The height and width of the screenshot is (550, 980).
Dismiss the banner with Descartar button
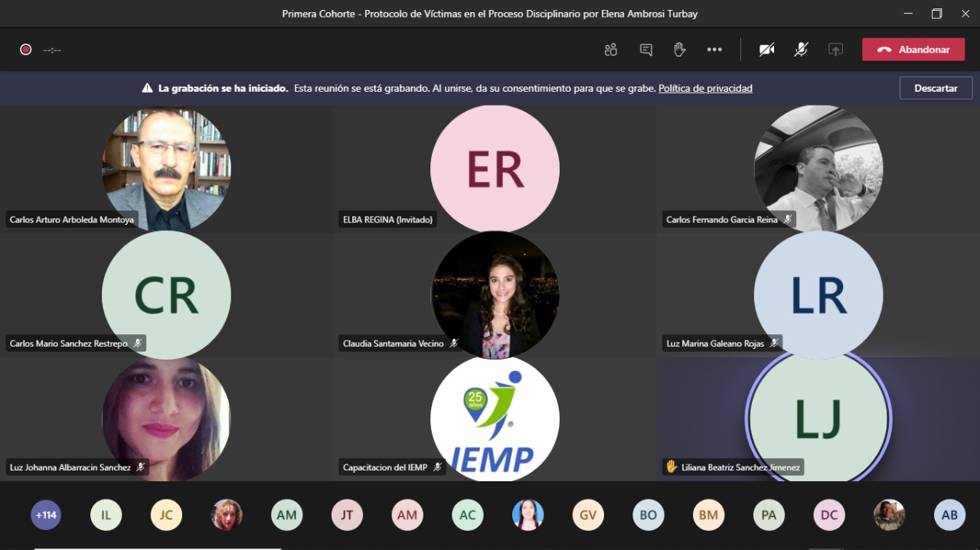[x=936, y=88]
